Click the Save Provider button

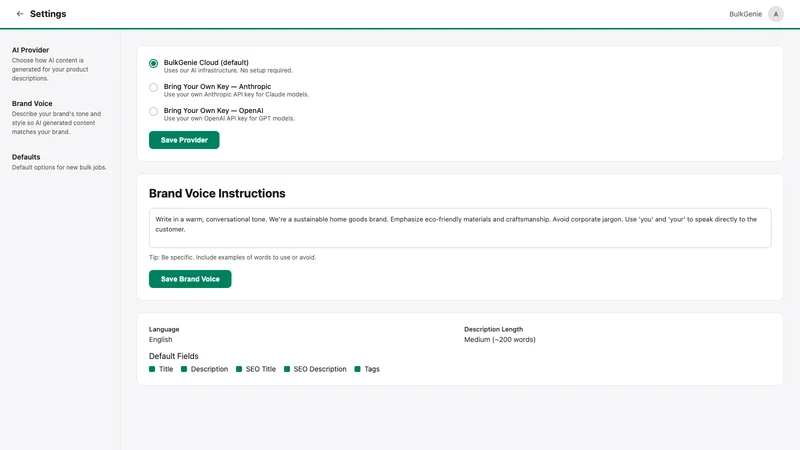click(184, 140)
